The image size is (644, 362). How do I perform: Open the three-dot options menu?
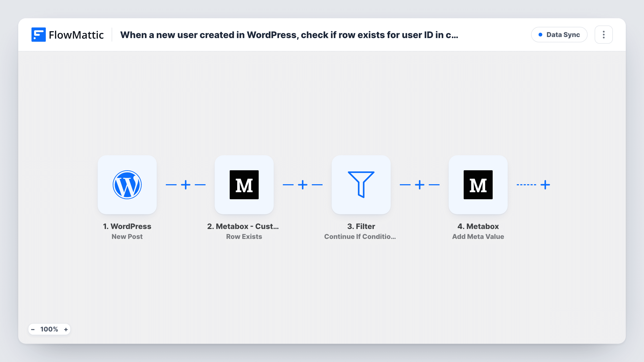604,35
